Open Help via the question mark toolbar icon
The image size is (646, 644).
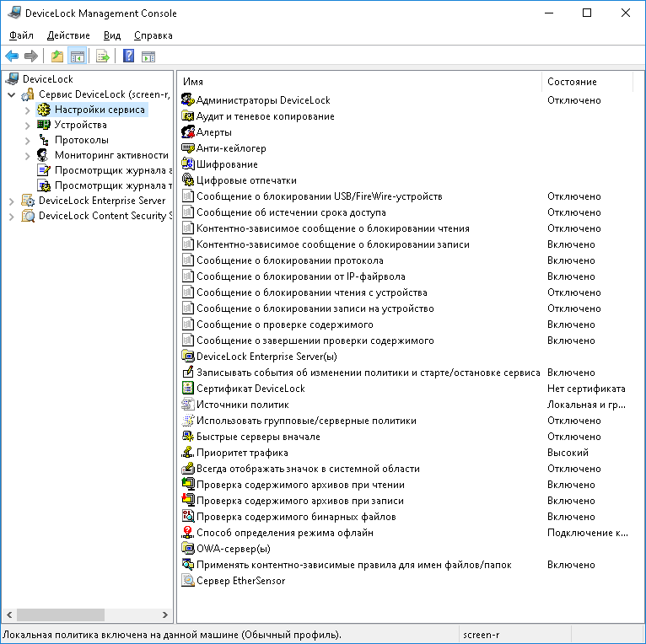(x=128, y=56)
